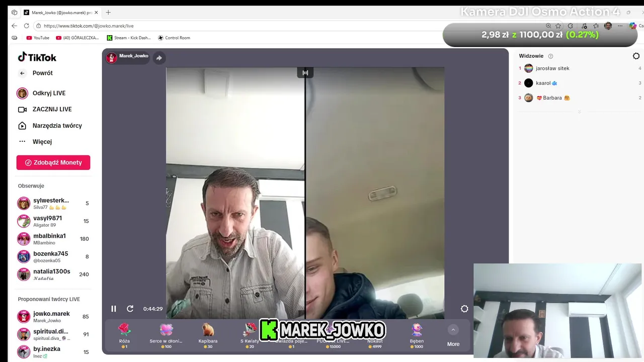Open by.inezka suggested LIVE creator
Screen dimensions: 644x362
point(53,352)
